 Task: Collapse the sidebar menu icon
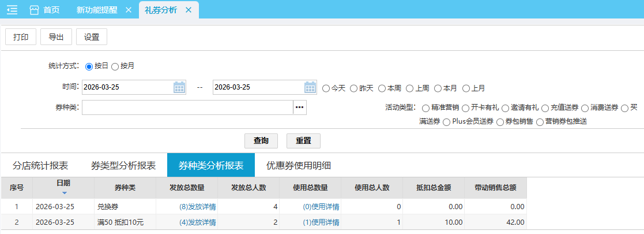[x=12, y=10]
